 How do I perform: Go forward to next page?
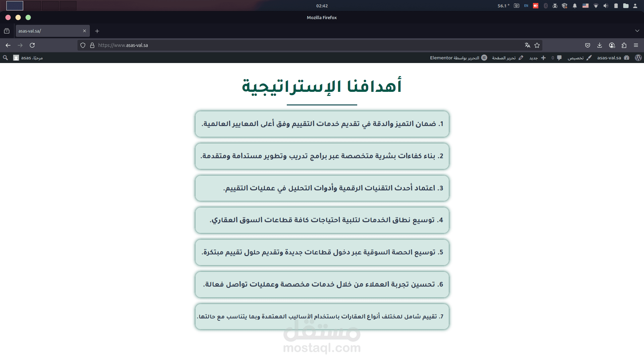(x=20, y=45)
